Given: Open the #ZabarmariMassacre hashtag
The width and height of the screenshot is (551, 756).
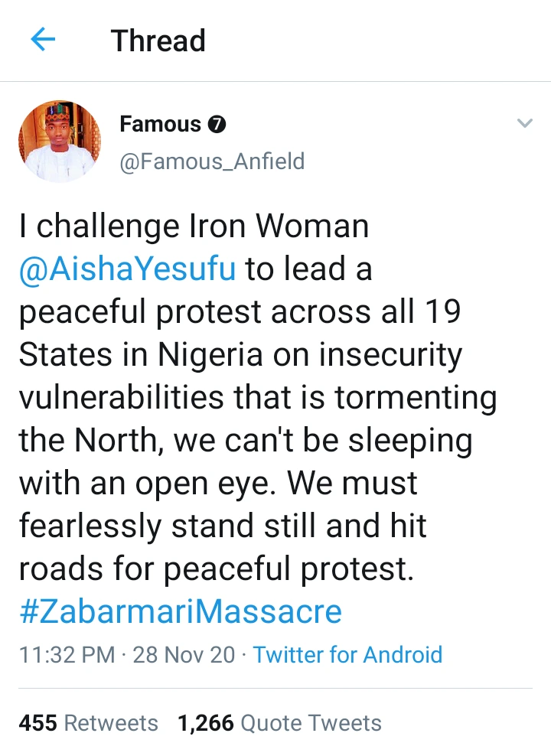Looking at the screenshot, I should (180, 611).
